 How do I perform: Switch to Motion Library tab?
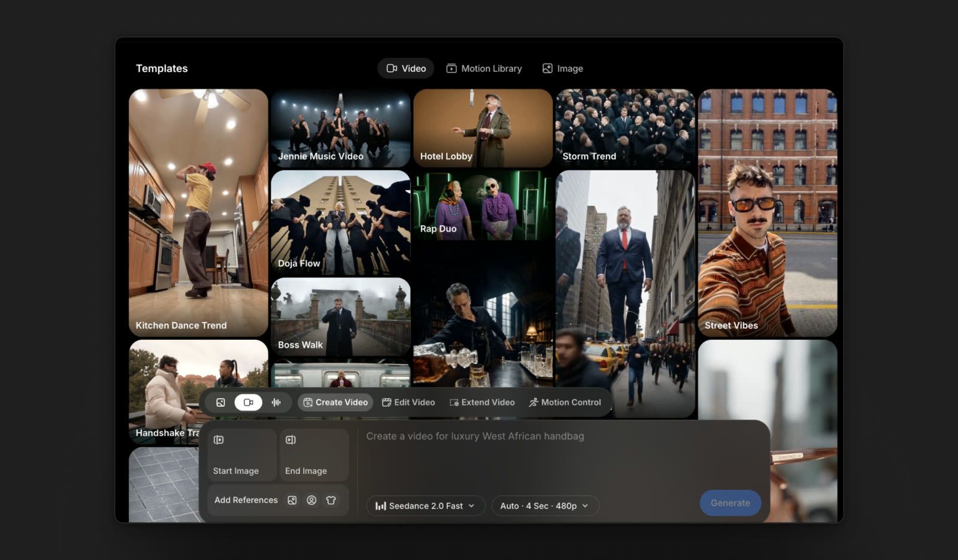point(484,68)
